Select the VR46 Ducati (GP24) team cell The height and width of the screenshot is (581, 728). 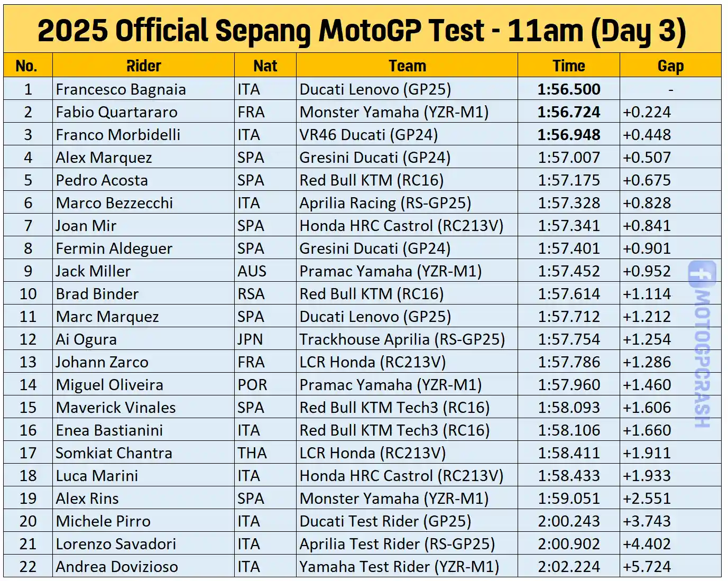click(368, 135)
